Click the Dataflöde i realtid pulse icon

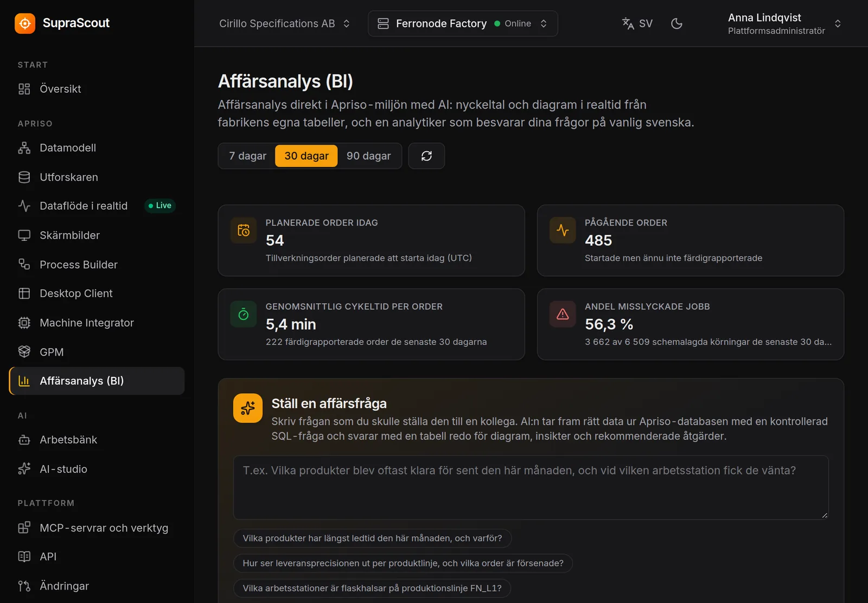pos(24,206)
